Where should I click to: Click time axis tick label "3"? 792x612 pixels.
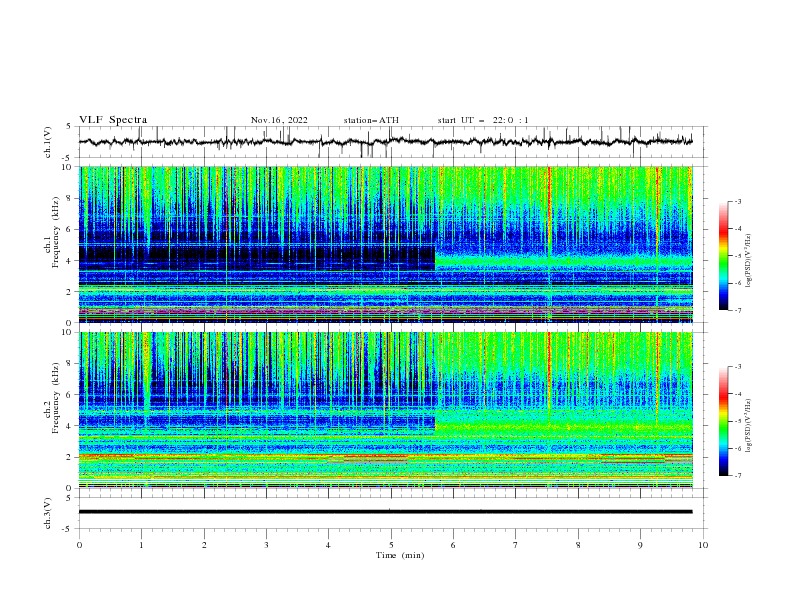(266, 545)
